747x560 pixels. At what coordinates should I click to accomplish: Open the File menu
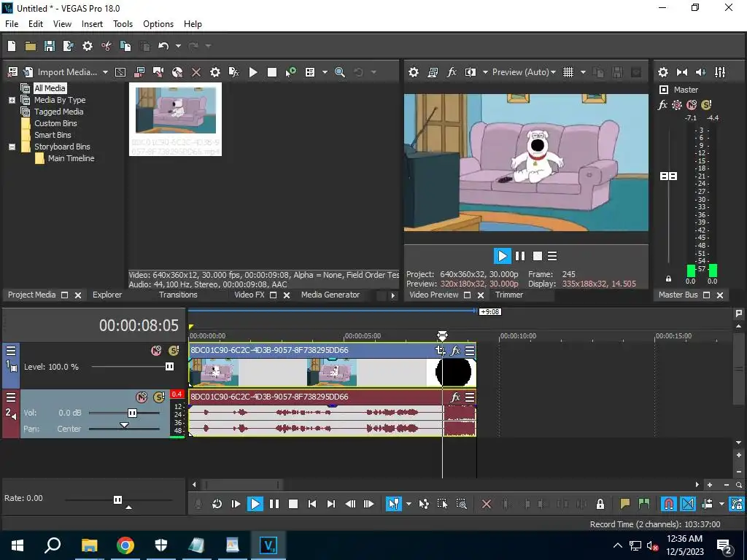click(x=12, y=24)
